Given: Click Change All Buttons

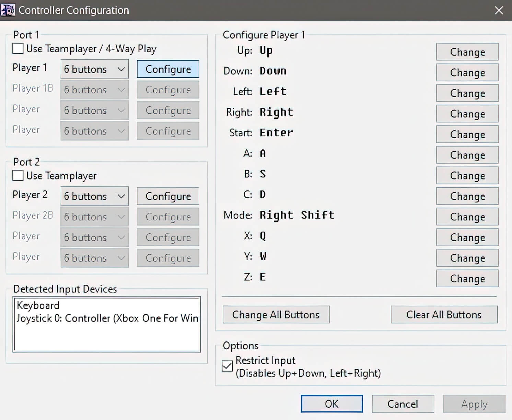Looking at the screenshot, I should click(276, 315).
